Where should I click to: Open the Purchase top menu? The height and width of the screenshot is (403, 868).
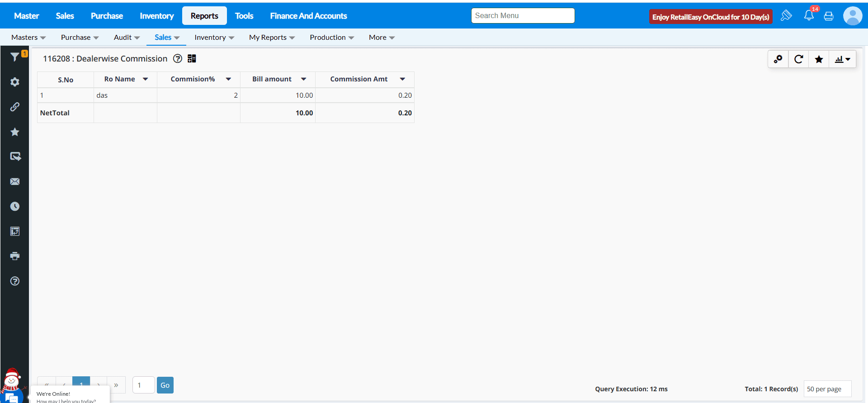tap(107, 16)
